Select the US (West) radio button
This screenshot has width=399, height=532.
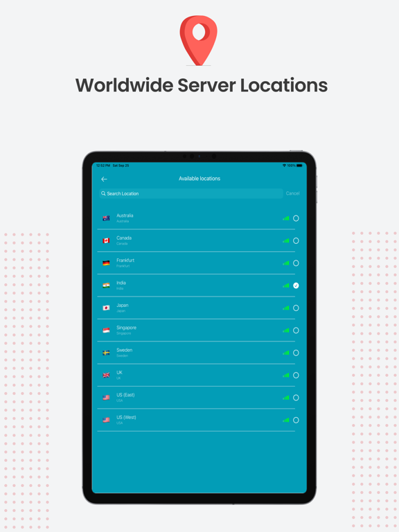(x=296, y=420)
